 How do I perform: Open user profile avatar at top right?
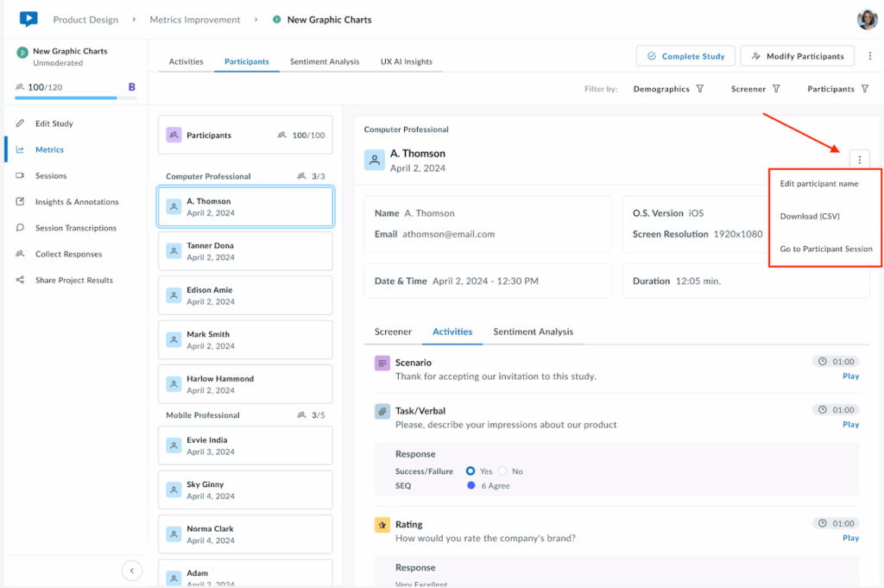[x=866, y=20]
